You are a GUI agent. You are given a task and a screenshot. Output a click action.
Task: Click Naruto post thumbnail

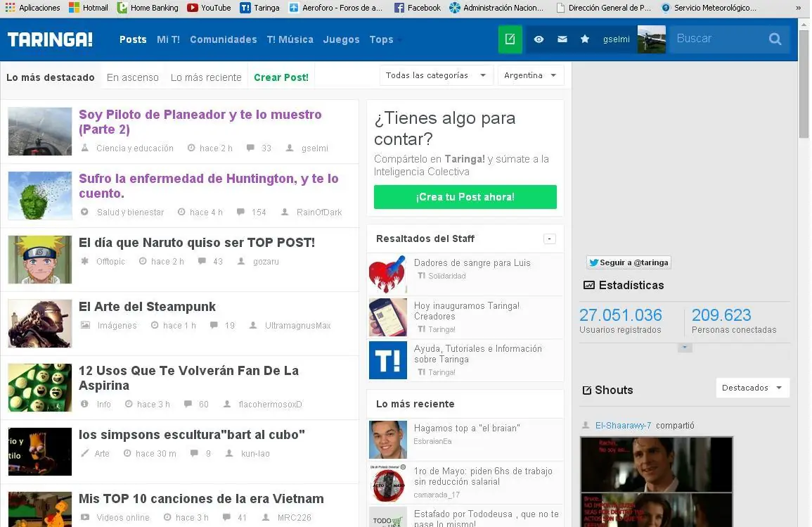[x=40, y=260]
